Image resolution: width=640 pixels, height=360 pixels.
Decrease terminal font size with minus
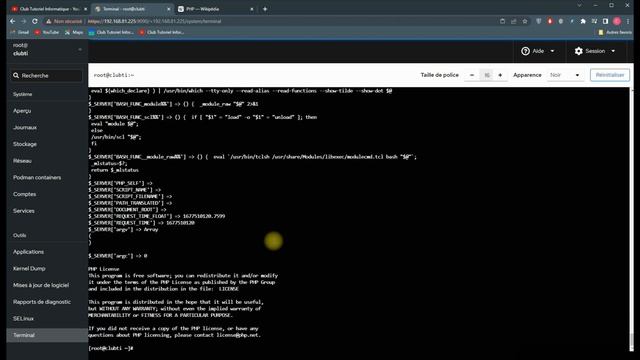click(472, 75)
